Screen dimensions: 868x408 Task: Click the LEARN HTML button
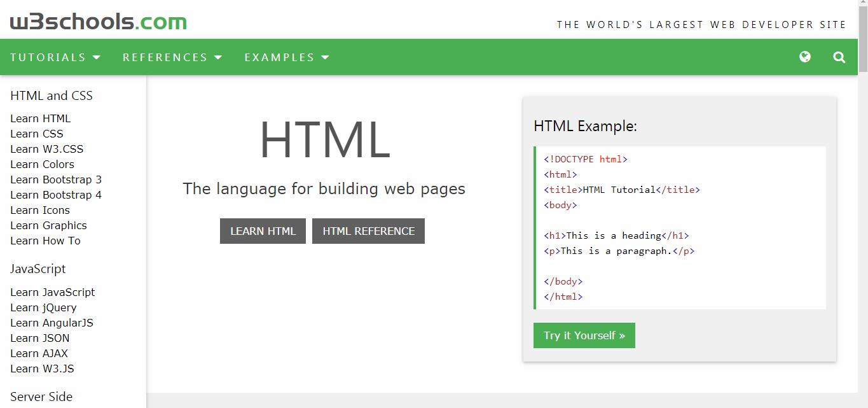pos(263,231)
